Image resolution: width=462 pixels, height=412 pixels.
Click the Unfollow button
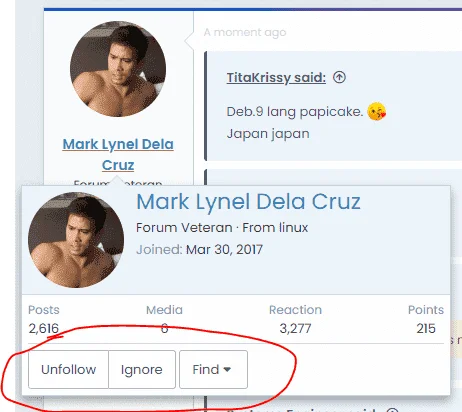[x=69, y=369]
